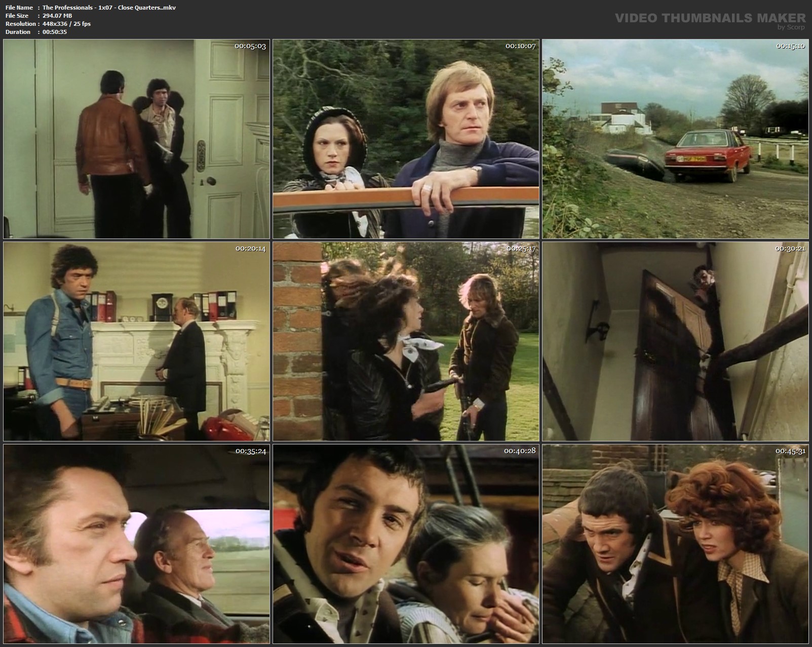This screenshot has height=647, width=812.
Task: Click the timestamp '00:15:10'
Action: tap(790, 46)
